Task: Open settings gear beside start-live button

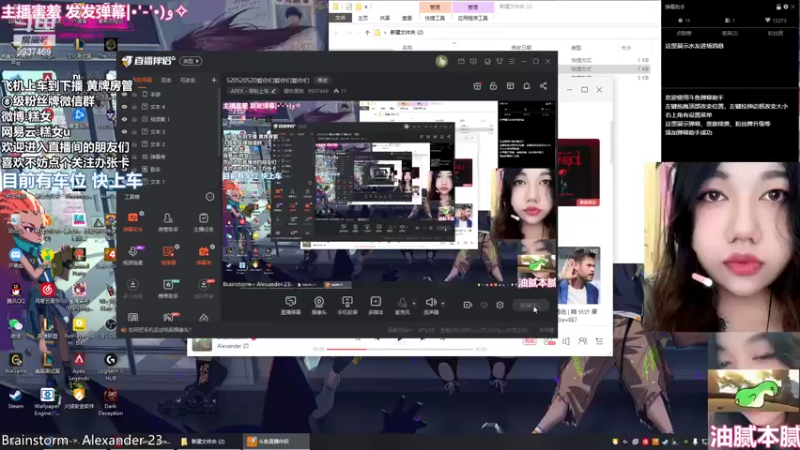Action: click(500, 305)
